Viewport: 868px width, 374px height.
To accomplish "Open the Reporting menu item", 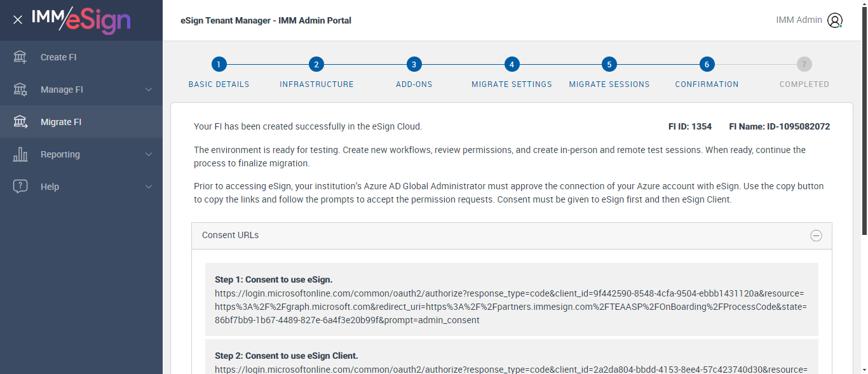I will pos(81,154).
